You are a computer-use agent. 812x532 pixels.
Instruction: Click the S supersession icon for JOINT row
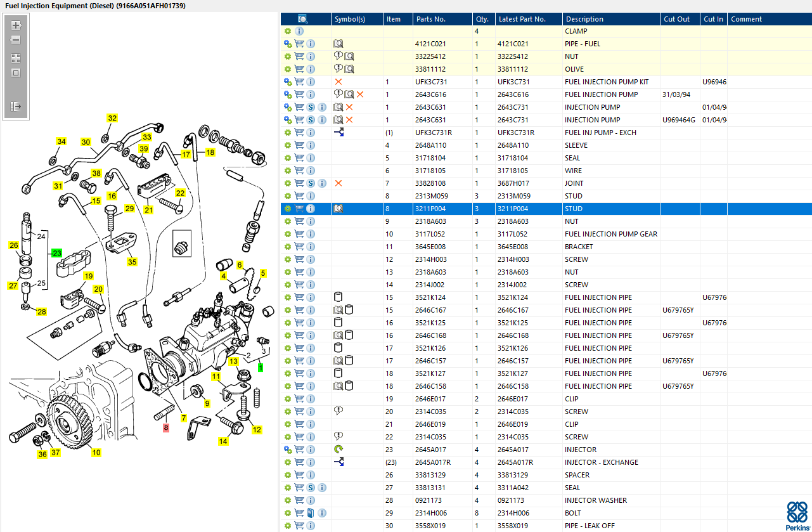311,183
